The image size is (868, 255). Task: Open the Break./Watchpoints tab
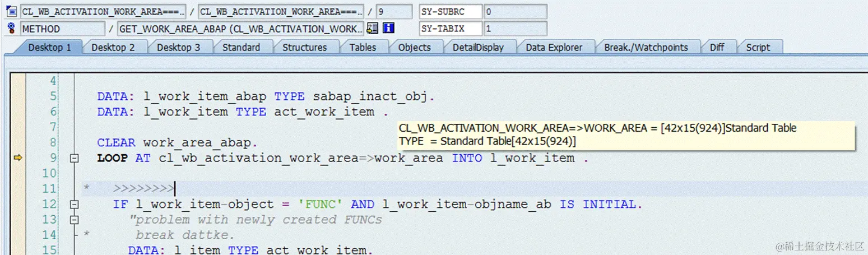pos(646,48)
